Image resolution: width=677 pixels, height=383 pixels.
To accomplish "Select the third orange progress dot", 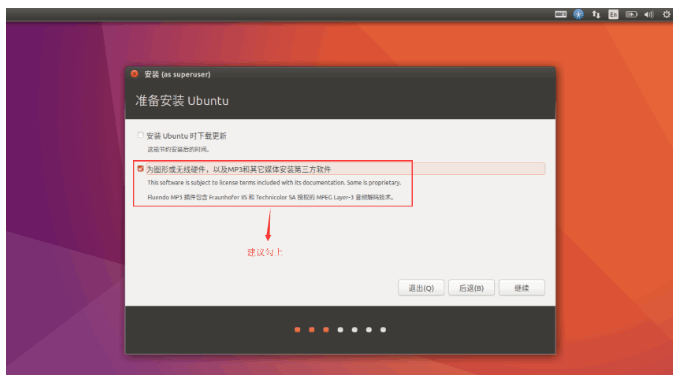I will point(326,330).
